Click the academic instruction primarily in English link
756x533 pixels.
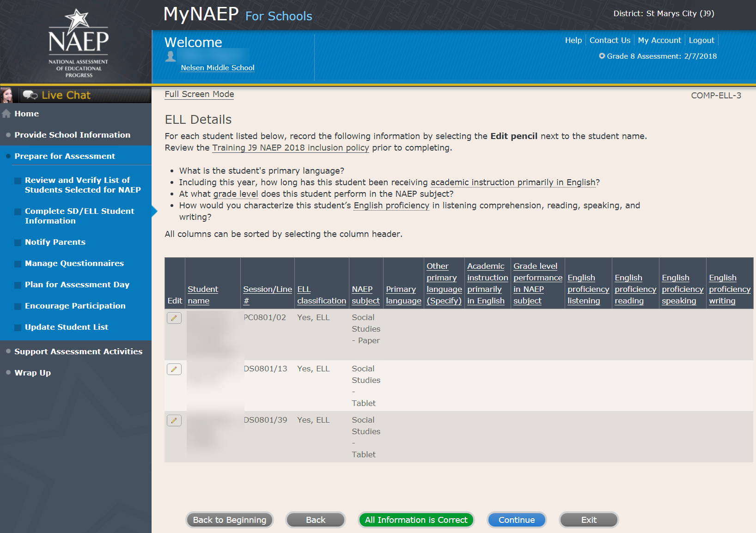click(513, 182)
